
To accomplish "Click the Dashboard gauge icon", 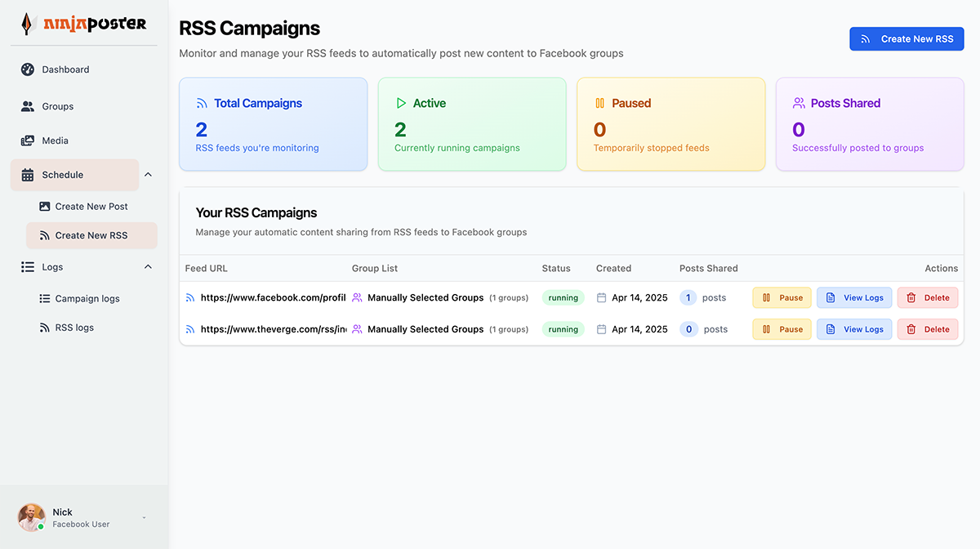I will tap(28, 69).
